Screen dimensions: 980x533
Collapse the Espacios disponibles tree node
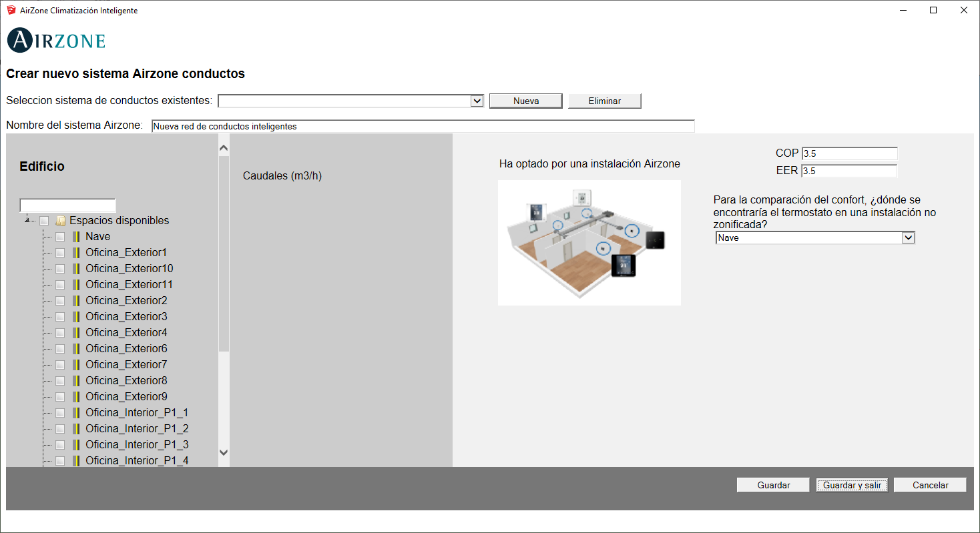[27, 220]
